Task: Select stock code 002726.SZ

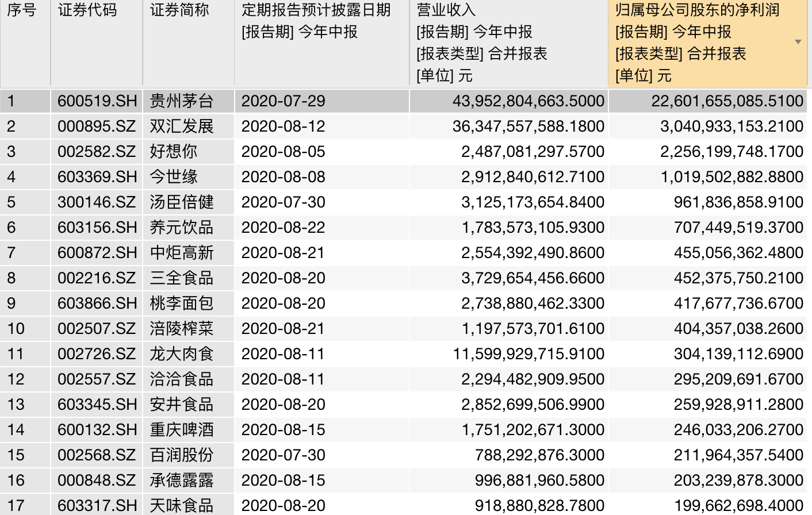Action: click(97, 354)
